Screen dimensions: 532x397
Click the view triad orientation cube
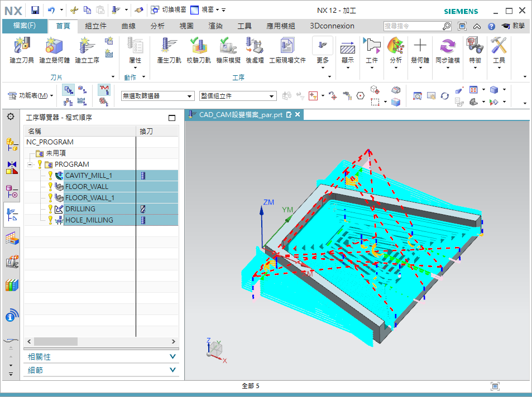click(215, 350)
